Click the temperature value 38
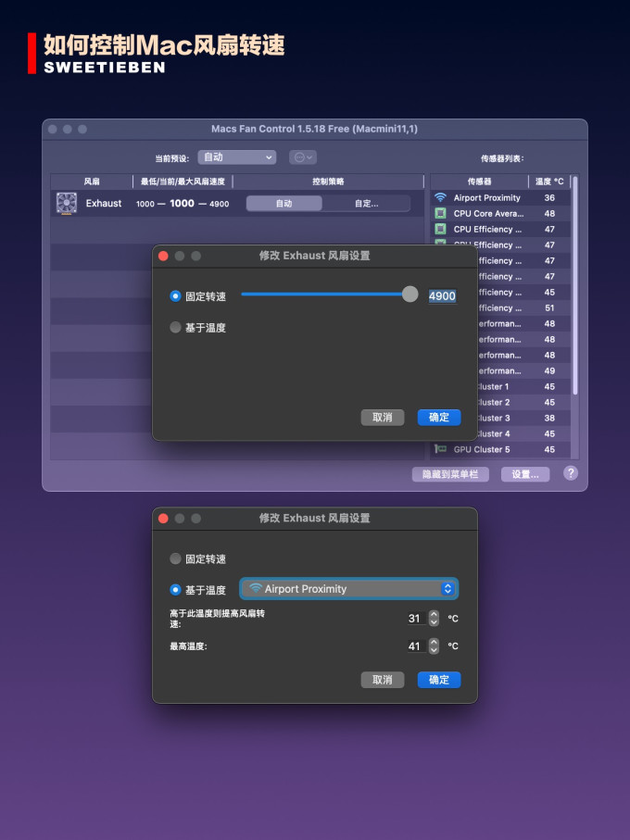This screenshot has width=630, height=840. point(549,418)
